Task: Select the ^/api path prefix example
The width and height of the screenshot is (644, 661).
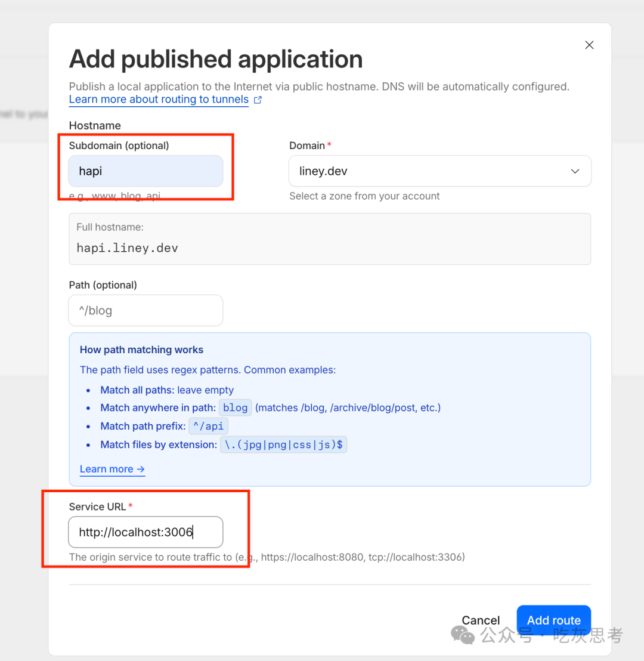Action: (208, 426)
